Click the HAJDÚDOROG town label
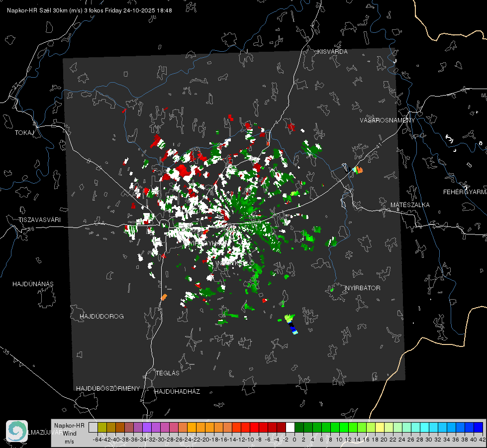Viewport: 487px width, 448px height. tap(101, 317)
